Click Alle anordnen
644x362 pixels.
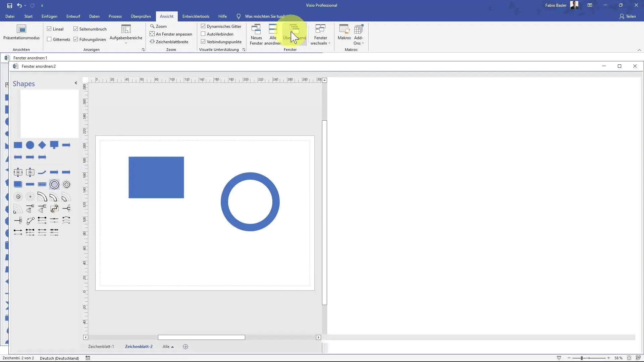(273, 35)
